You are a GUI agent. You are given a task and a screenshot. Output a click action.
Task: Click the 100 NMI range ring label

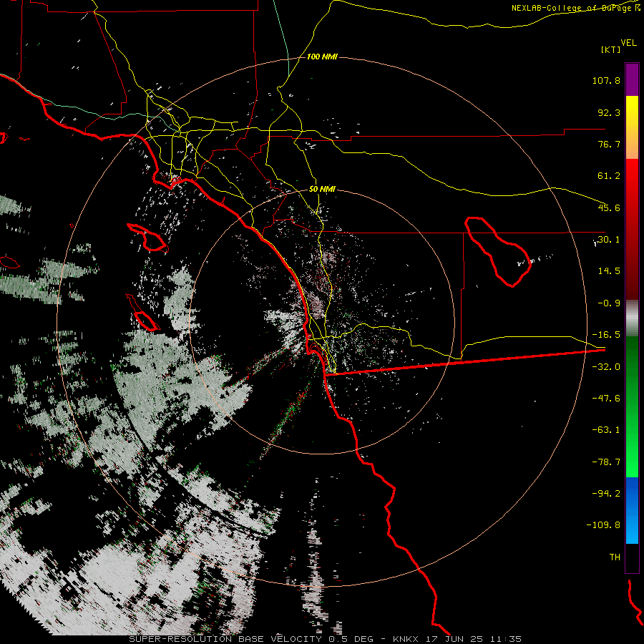tap(322, 57)
